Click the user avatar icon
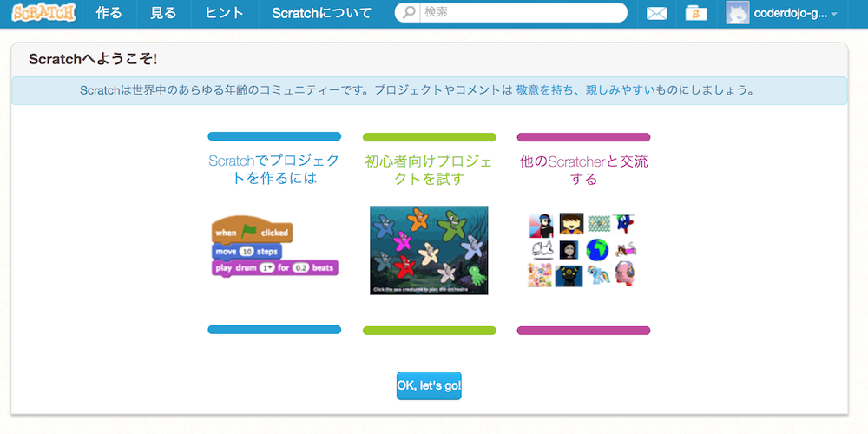This screenshot has height=434, width=868. 737,13
